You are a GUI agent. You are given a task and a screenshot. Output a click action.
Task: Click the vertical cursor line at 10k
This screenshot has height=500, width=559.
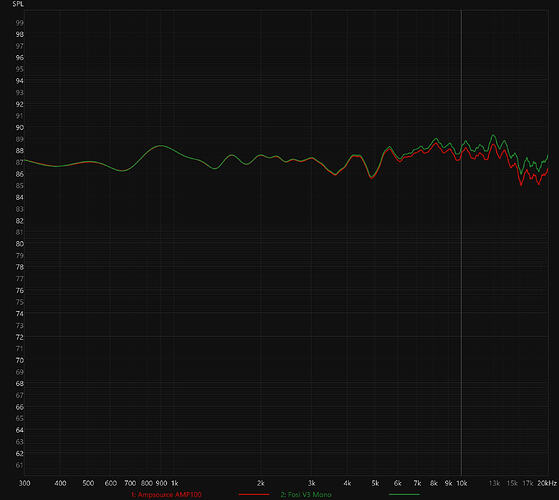click(461, 242)
